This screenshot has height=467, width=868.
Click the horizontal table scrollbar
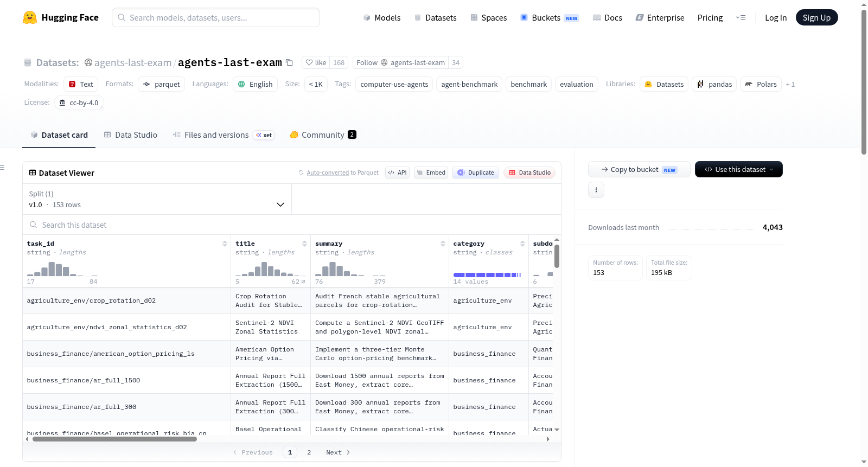point(114,439)
